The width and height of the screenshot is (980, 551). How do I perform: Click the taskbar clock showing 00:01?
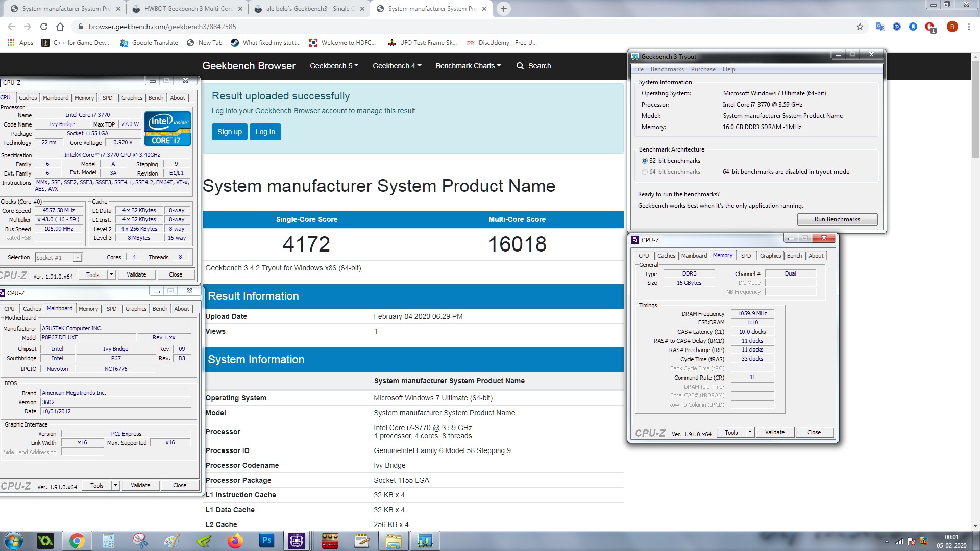point(951,541)
